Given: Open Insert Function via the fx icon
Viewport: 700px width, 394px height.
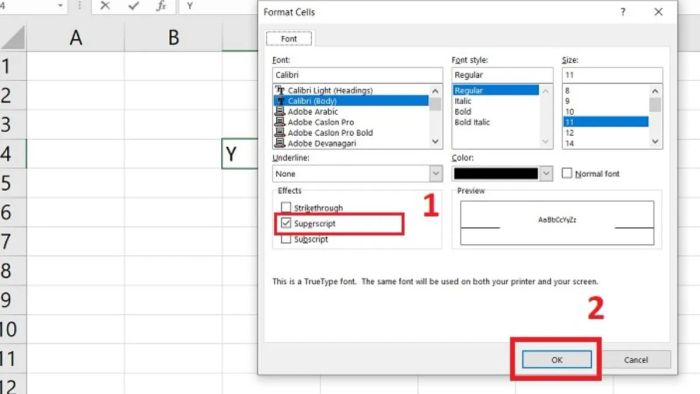Looking at the screenshot, I should click(x=161, y=6).
